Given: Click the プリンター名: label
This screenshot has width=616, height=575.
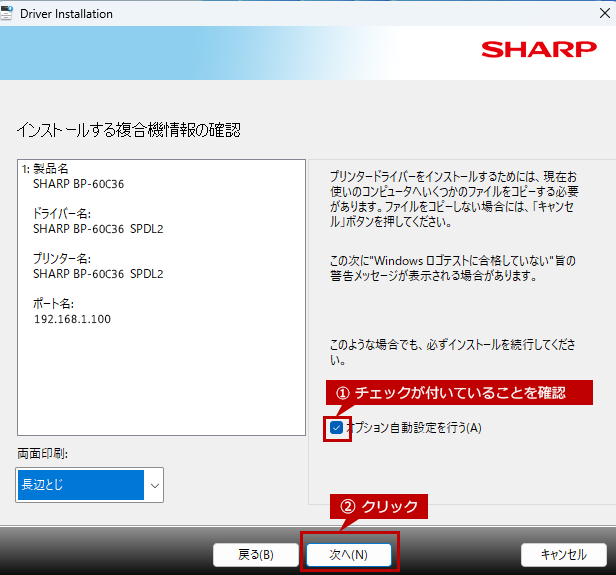Looking at the screenshot, I should point(62,258).
